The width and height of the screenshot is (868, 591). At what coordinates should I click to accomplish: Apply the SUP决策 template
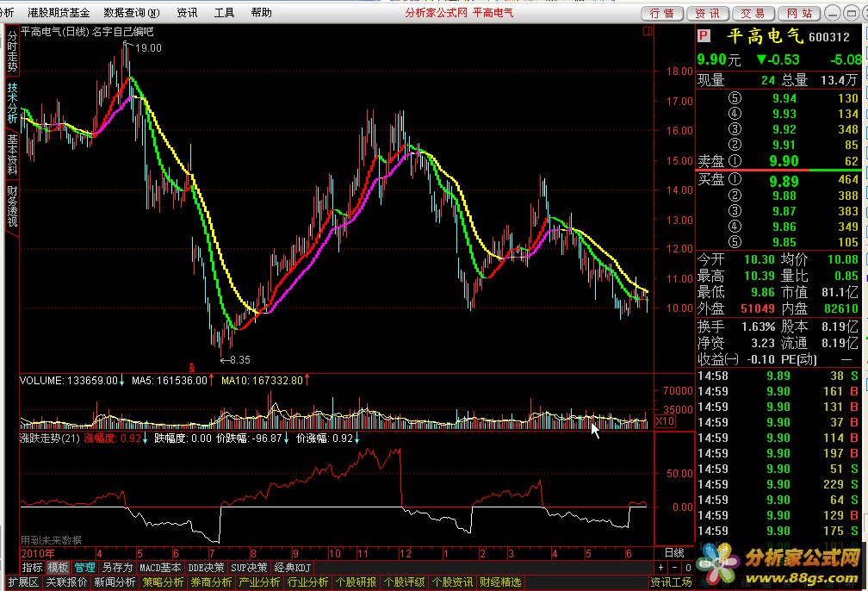coord(249,568)
